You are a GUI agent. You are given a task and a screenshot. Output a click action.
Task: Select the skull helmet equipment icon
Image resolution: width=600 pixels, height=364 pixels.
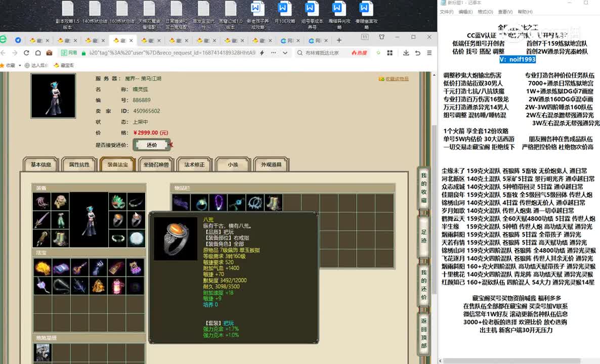61,202
